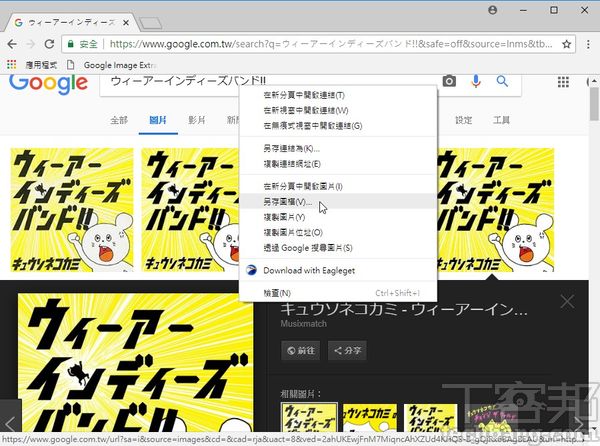Screen dimensions: 600x446
Task: Open the apps shortcut grid in bookmarks bar
Action: tap(12, 65)
